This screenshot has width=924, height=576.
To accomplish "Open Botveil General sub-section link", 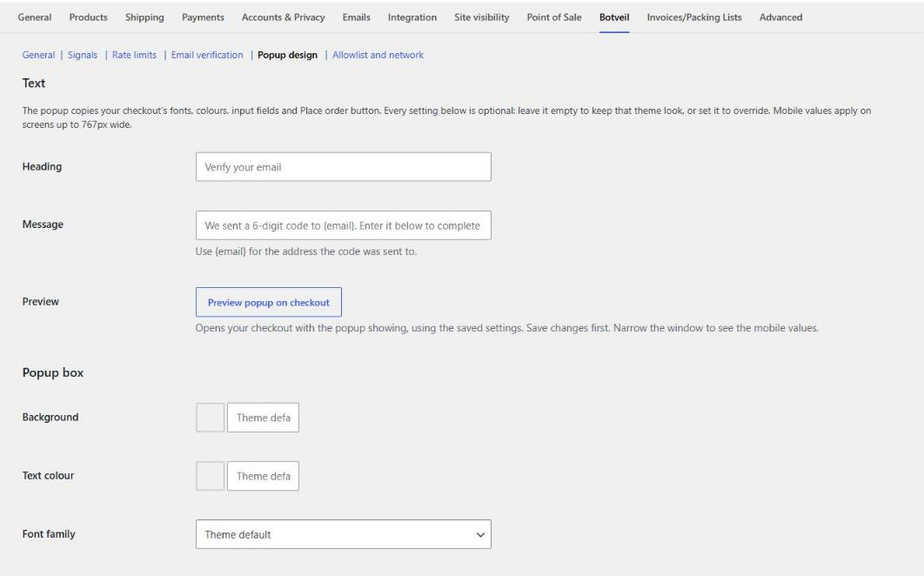I will pyautogui.click(x=38, y=55).
